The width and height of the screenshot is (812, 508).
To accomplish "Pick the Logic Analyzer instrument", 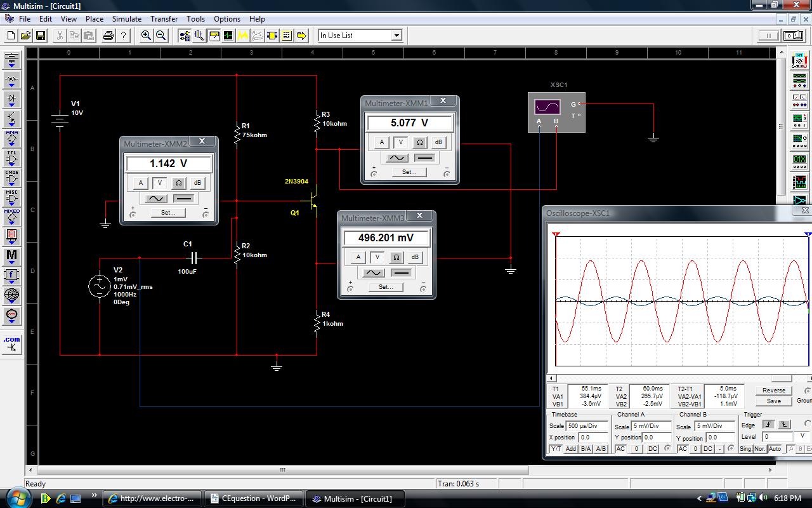I will click(x=799, y=181).
